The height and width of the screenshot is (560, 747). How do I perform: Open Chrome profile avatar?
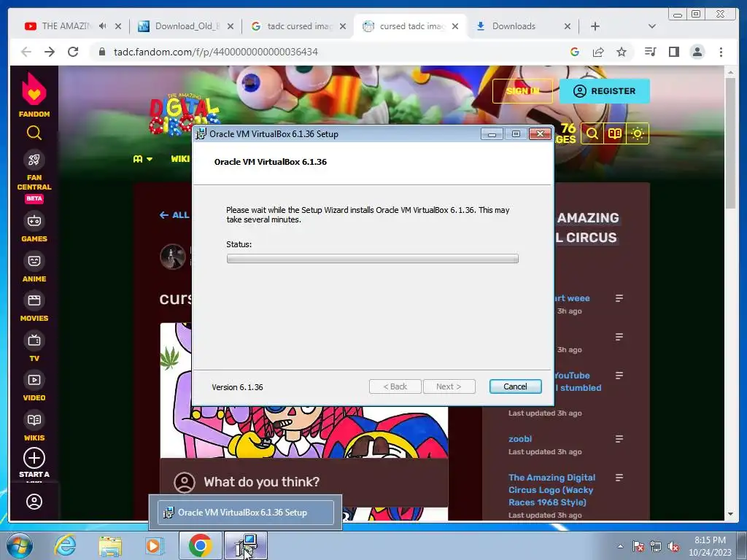(x=697, y=52)
